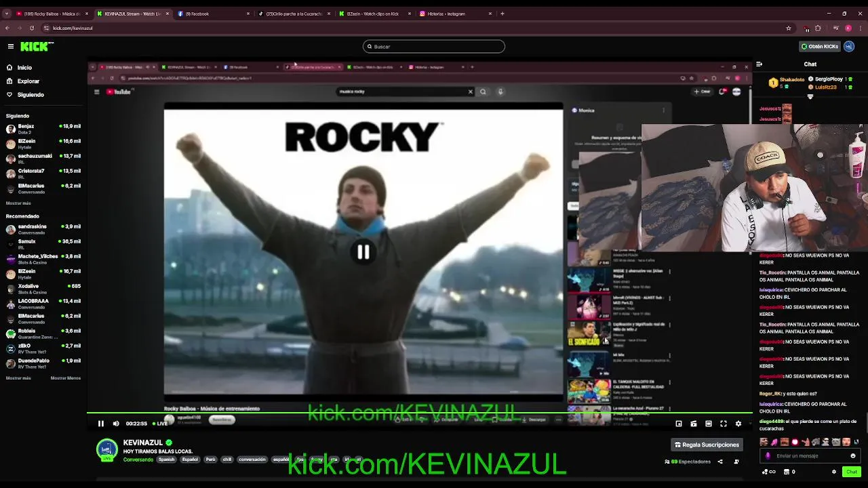
Task: Open chat store icon showing 0
Action: click(790, 472)
